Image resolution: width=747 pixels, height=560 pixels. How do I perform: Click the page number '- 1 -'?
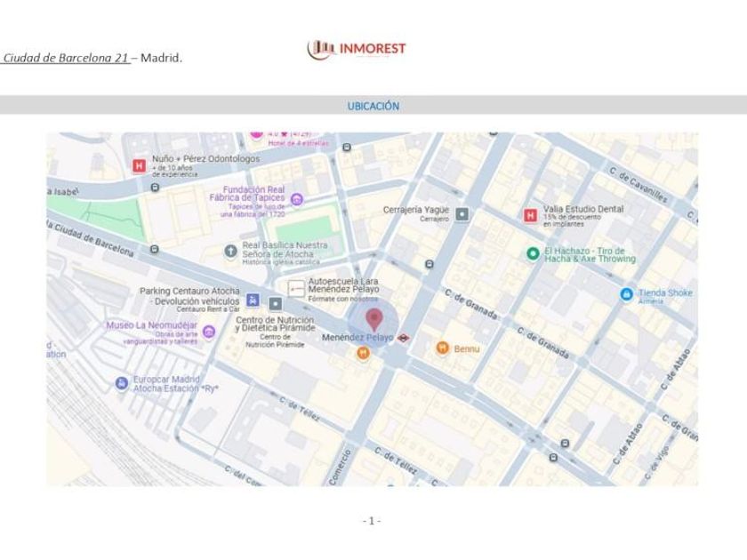372,521
